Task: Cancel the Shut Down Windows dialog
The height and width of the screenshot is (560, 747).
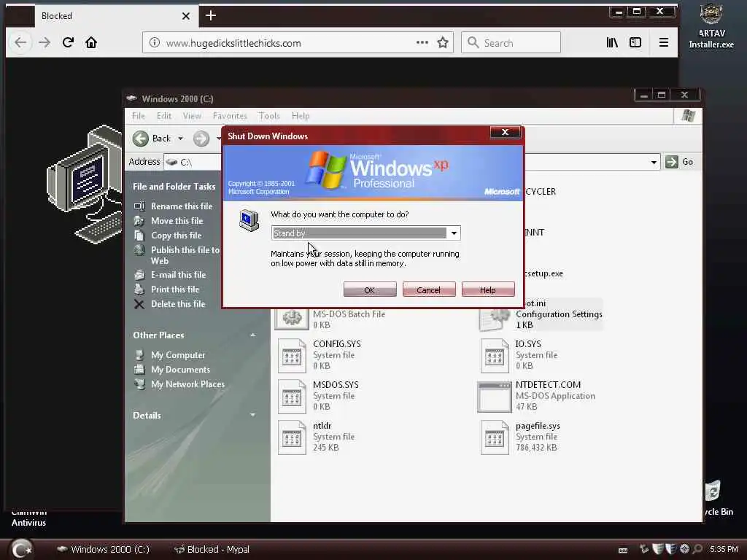Action: [429, 289]
